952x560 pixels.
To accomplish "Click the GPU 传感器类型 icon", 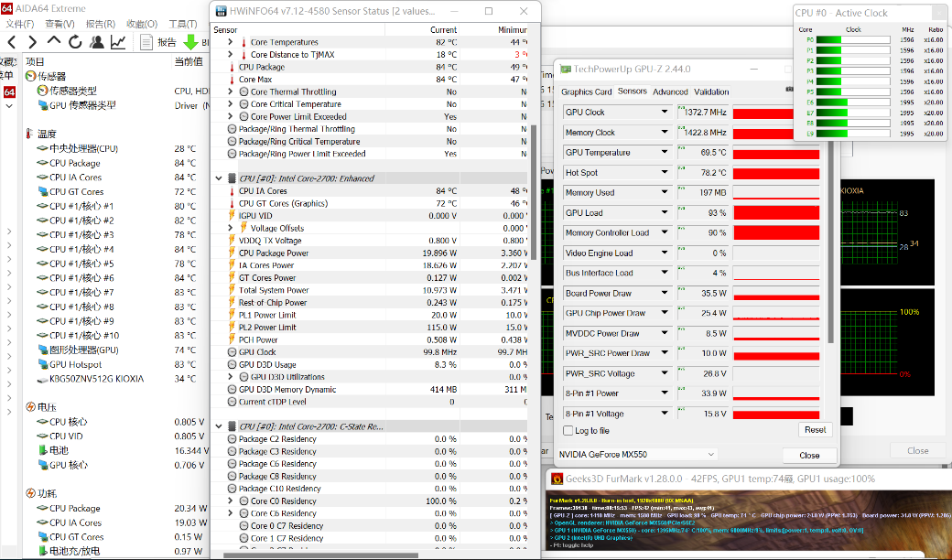I will click(x=42, y=105).
